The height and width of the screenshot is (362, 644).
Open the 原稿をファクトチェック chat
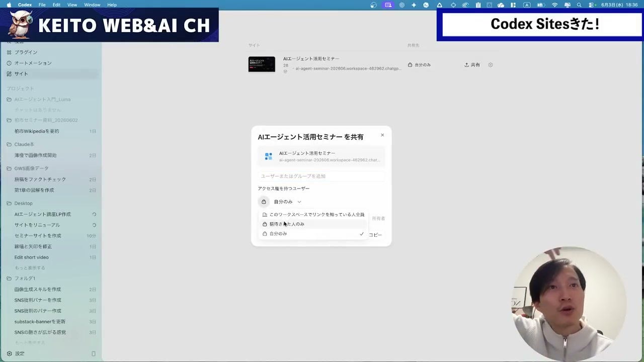tap(50, 179)
